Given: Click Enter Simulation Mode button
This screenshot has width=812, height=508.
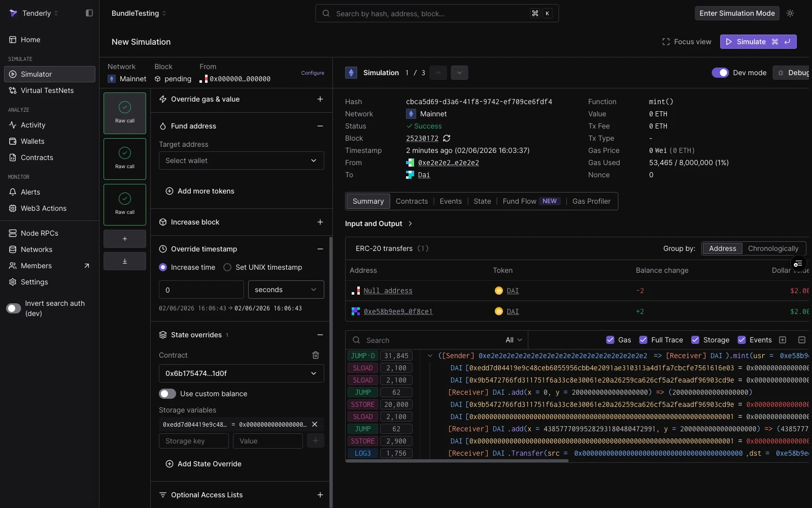Looking at the screenshot, I should 737,13.
